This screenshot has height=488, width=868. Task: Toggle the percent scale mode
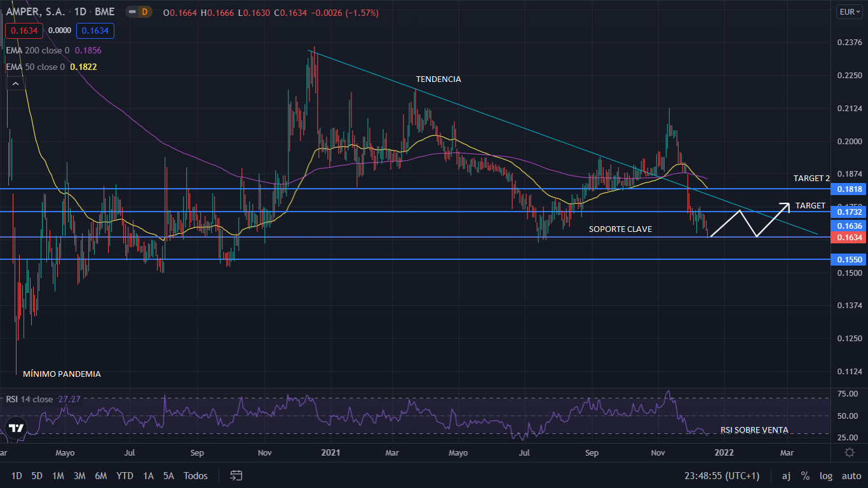click(805, 475)
